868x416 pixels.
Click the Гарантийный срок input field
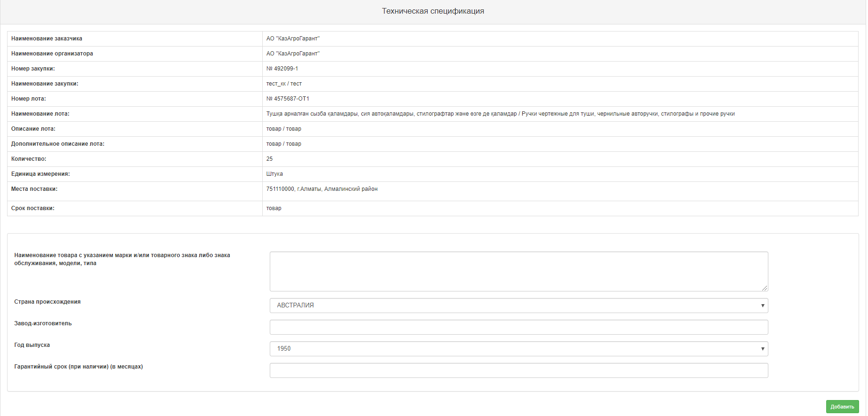click(519, 370)
